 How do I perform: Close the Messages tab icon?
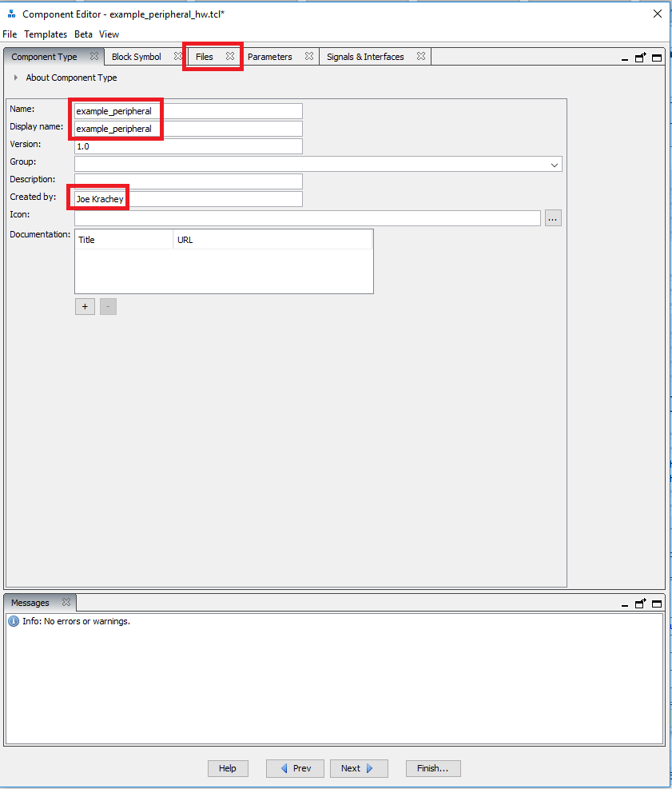point(66,603)
